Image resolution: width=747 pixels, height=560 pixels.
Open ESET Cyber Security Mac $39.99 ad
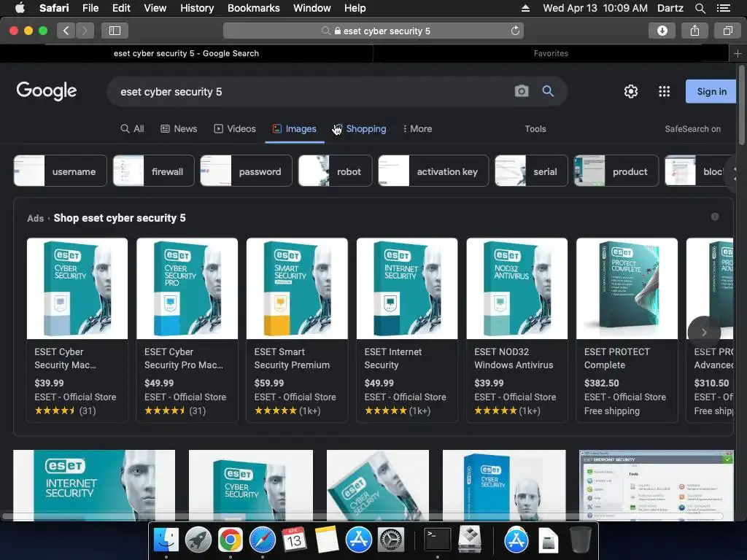tap(77, 330)
